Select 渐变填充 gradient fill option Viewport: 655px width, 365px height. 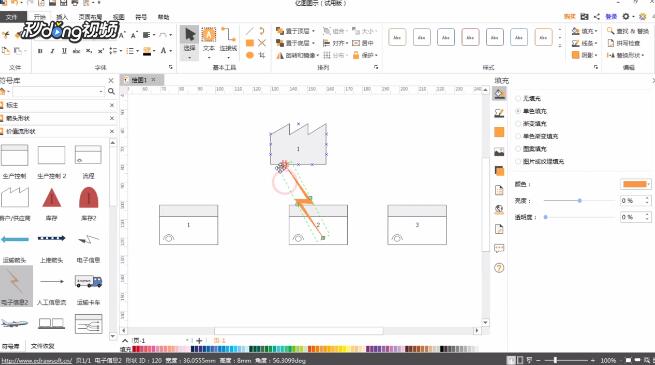point(531,124)
